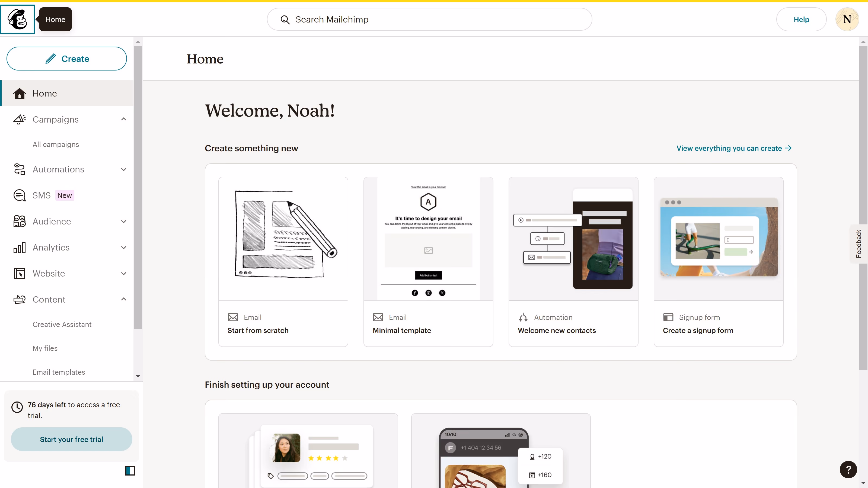Click the Content icon in sidebar
This screenshot has height=488, width=868.
(19, 299)
